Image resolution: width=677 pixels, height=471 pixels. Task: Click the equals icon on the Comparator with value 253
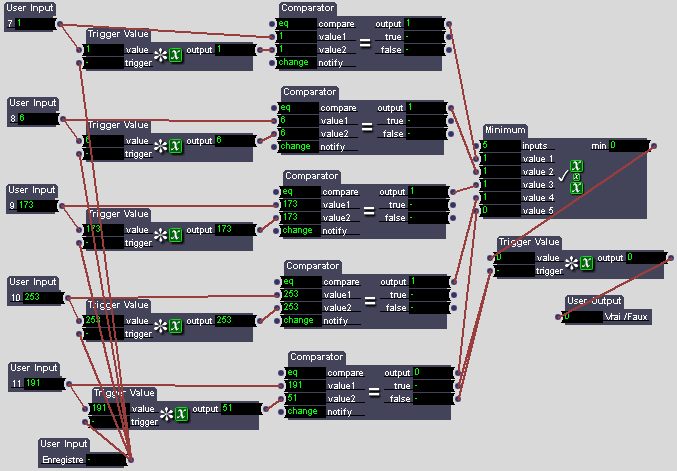369,301
